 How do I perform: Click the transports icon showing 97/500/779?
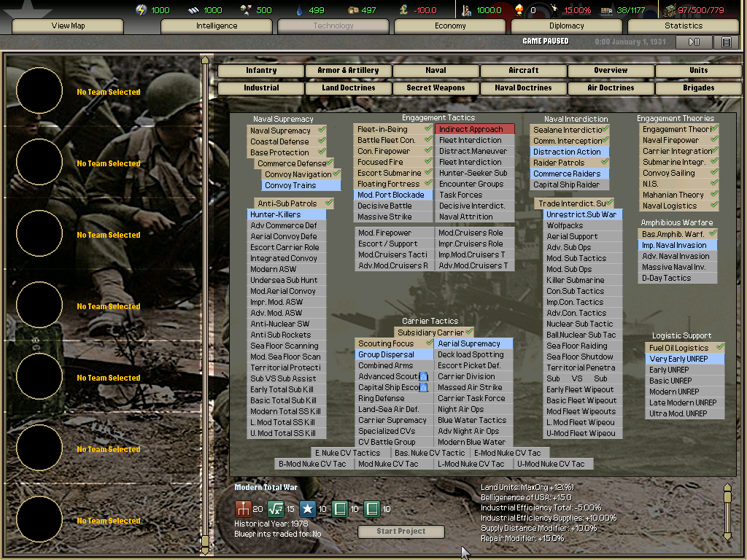(670, 9)
